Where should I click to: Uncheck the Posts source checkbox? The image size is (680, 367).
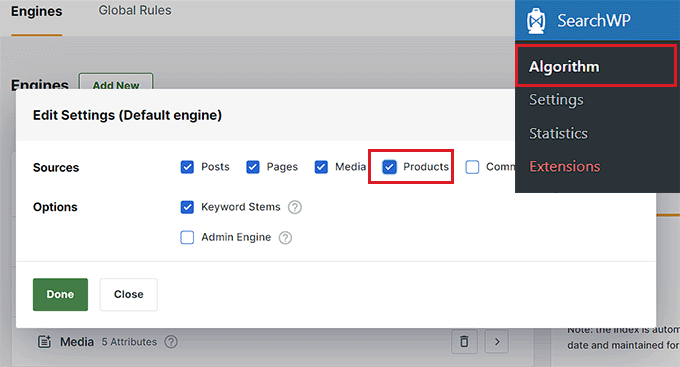click(x=187, y=167)
